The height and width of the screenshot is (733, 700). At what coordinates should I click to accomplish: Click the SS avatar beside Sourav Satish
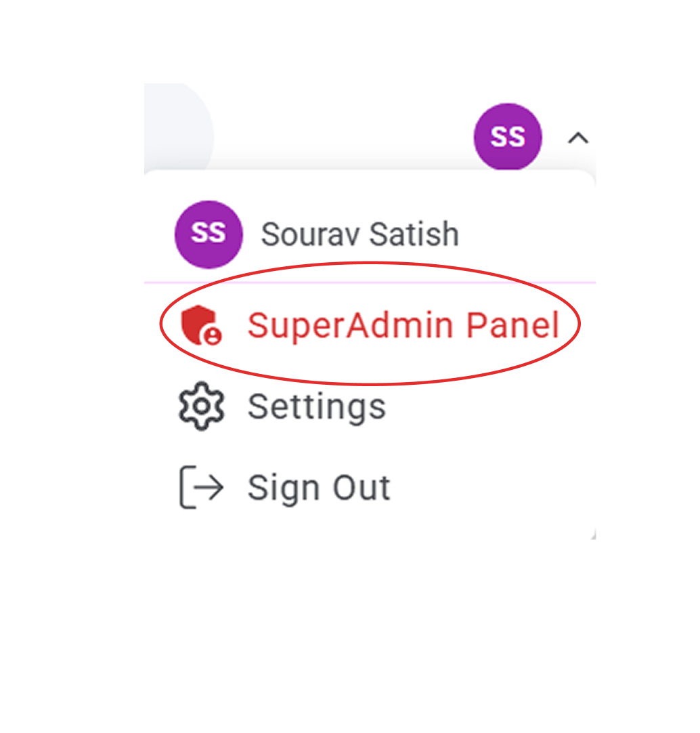click(x=209, y=234)
